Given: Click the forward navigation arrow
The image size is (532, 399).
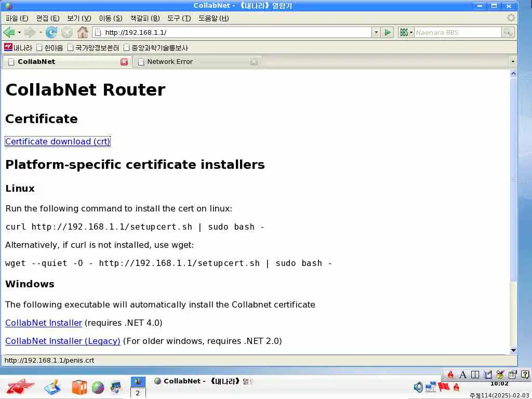Looking at the screenshot, I should coord(30,33).
